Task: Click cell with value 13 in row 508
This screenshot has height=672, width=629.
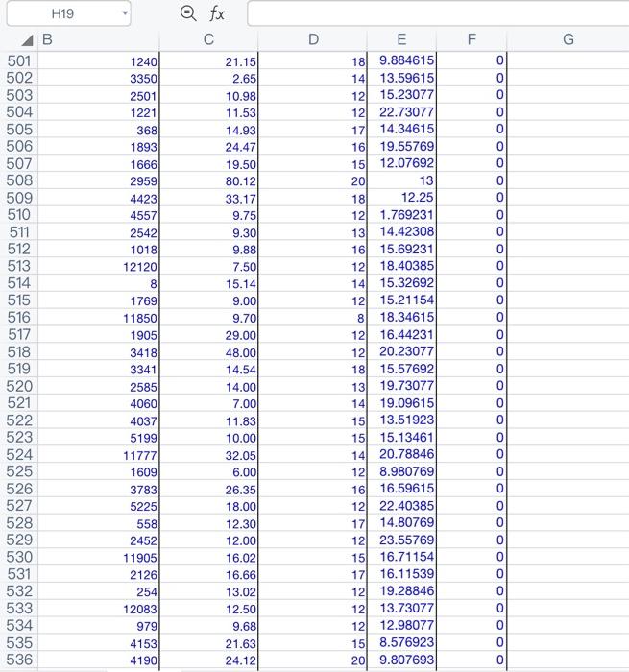Action: tap(401, 180)
